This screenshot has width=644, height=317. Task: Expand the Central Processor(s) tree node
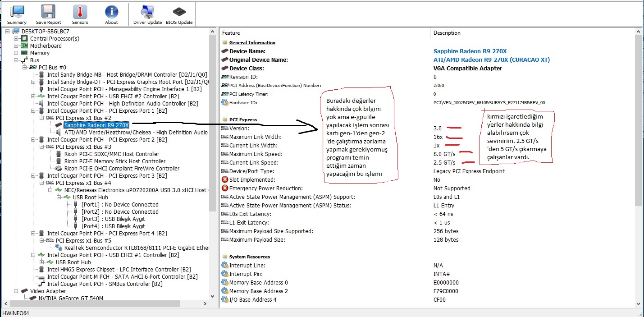pyautogui.click(x=16, y=38)
